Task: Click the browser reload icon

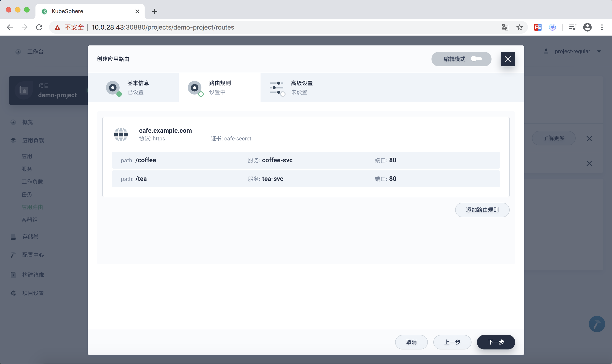Action: [39, 27]
